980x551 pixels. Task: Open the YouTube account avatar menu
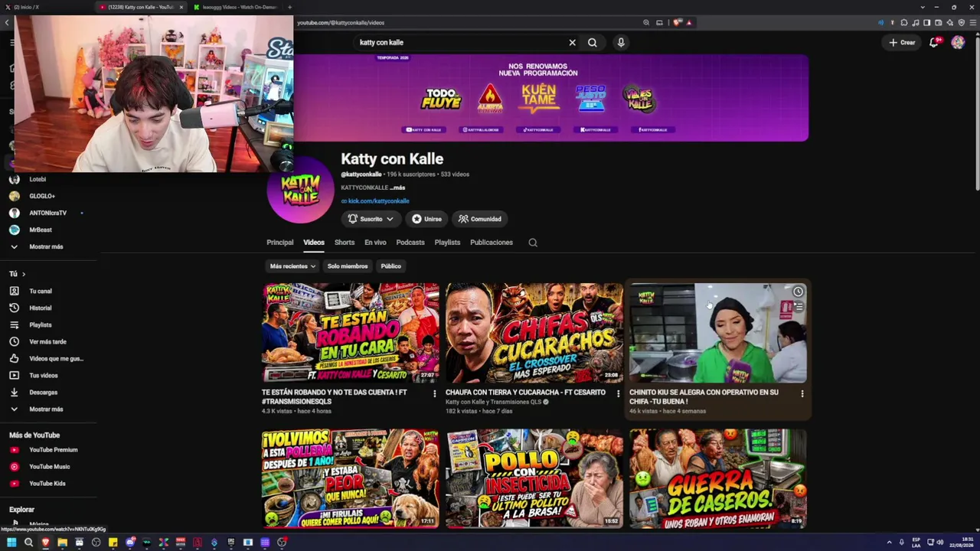pos(958,43)
